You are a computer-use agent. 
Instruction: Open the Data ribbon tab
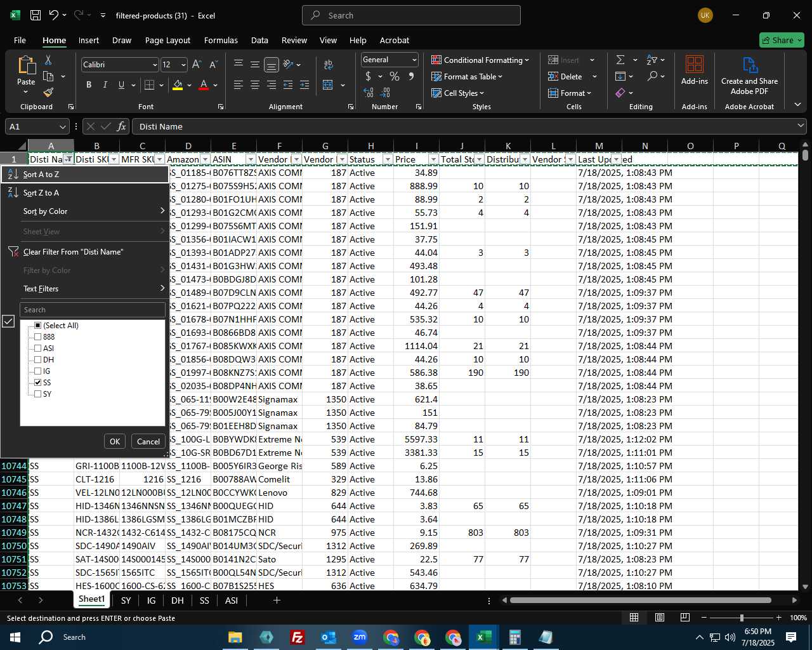pyautogui.click(x=259, y=40)
